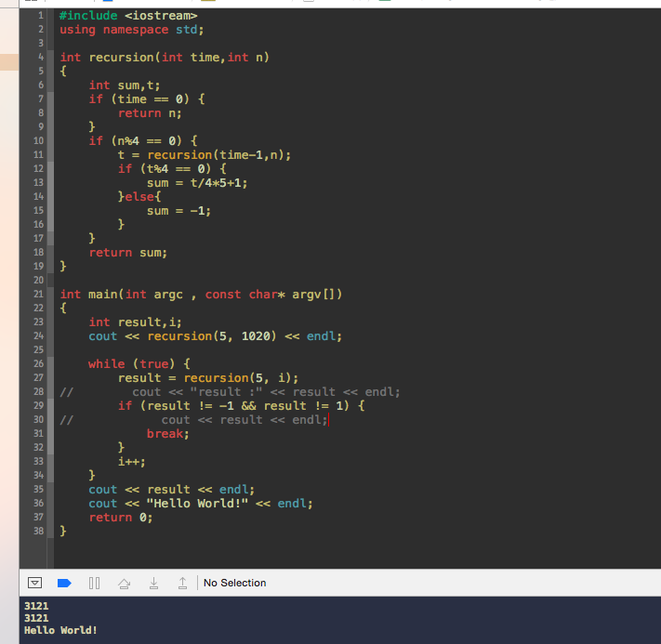Click the 'if (result != -1 && result != 1) {' line
The image size is (661, 644).
tap(241, 406)
